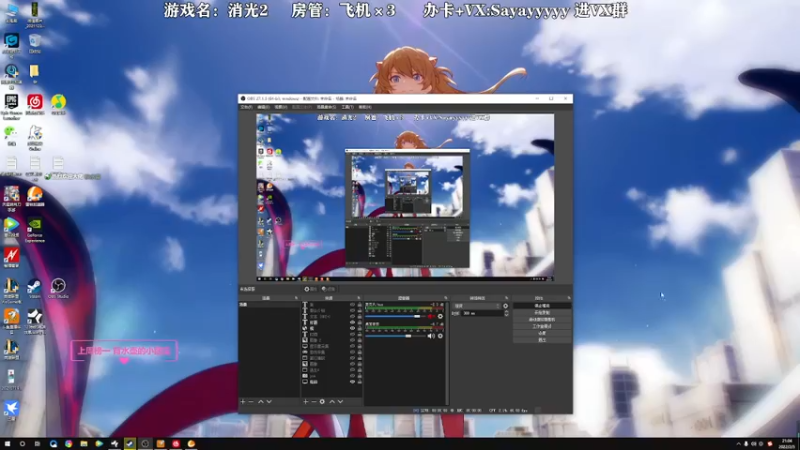Switch to OBS on the taskbar
800x450 pixels.
[145, 444]
